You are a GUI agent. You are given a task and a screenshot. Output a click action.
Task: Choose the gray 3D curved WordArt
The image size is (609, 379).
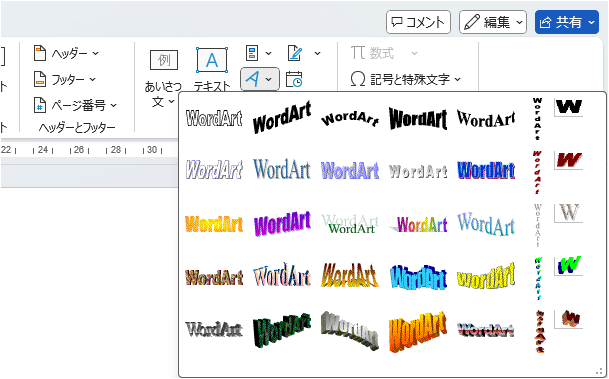click(350, 330)
